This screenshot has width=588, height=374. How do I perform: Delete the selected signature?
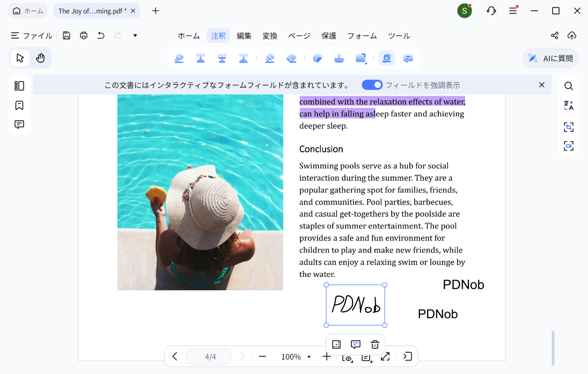tap(375, 344)
